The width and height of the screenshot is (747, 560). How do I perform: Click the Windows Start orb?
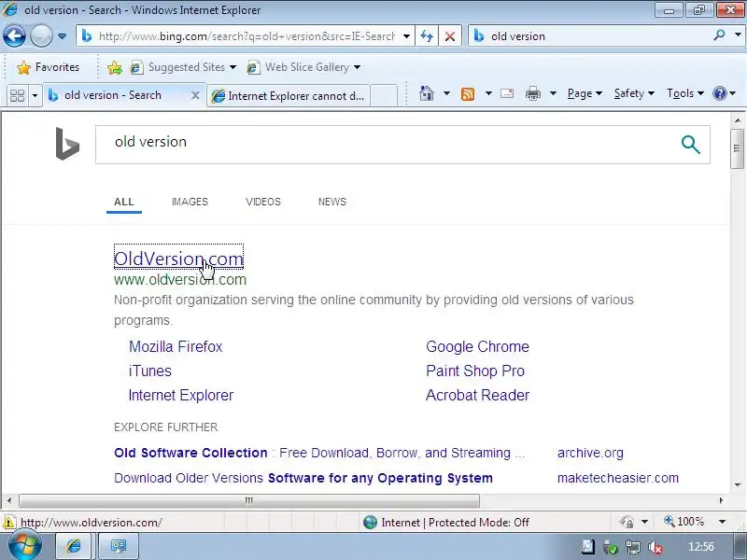[x=25, y=546]
